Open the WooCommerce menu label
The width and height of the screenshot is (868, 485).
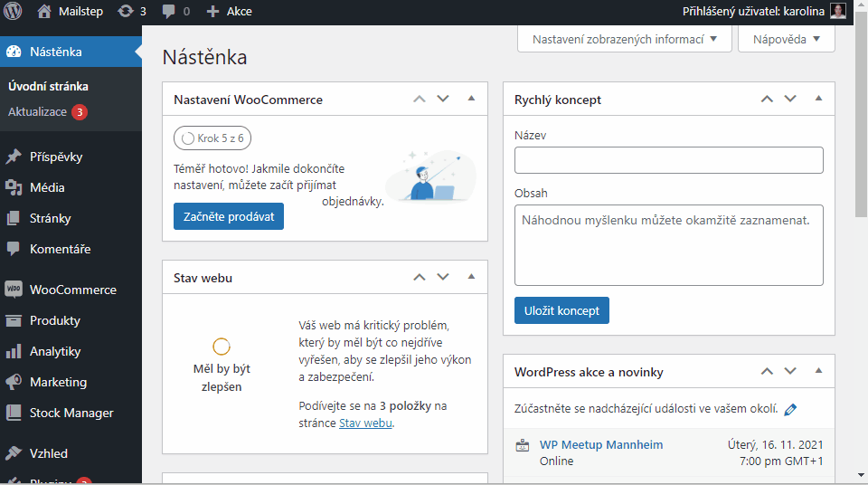coord(73,290)
